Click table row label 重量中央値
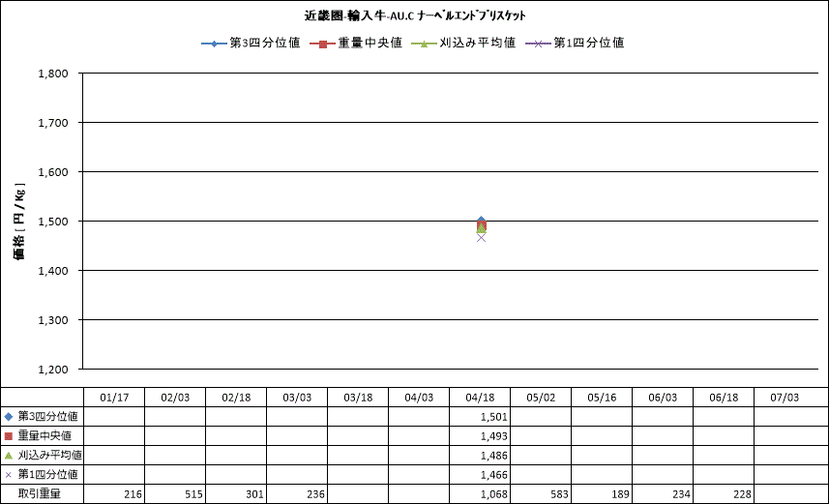 coord(44,436)
